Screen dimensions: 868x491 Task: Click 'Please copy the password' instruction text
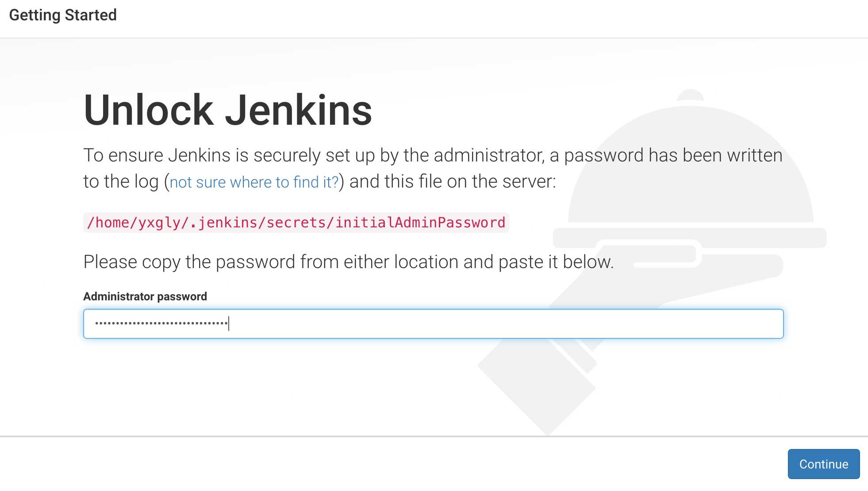pyautogui.click(x=348, y=262)
